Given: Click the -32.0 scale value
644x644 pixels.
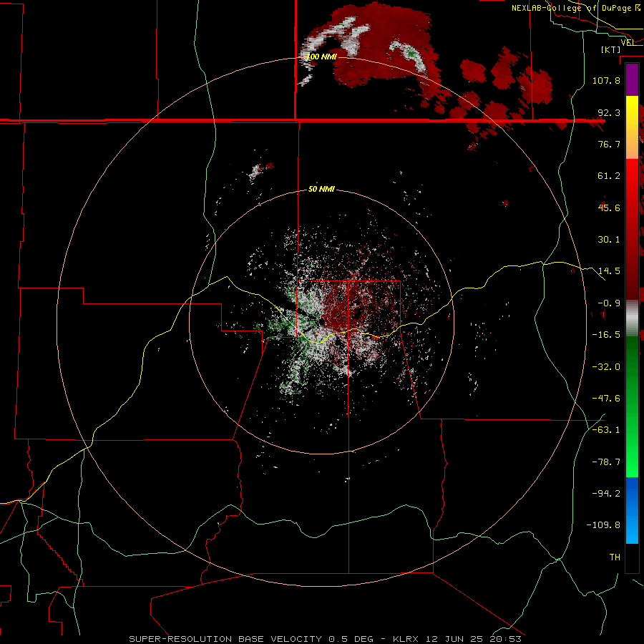Looking at the screenshot, I should (x=606, y=367).
